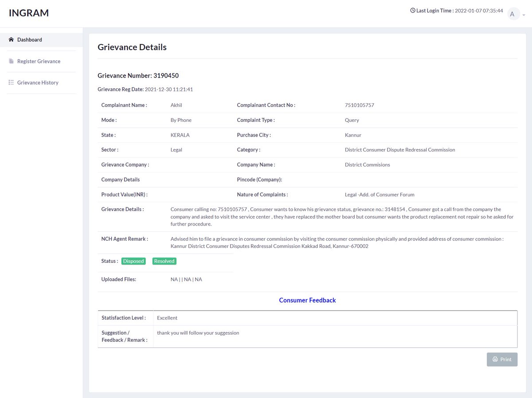Image resolution: width=532 pixels, height=398 pixels.
Task: Click the Print button
Action: click(502, 359)
